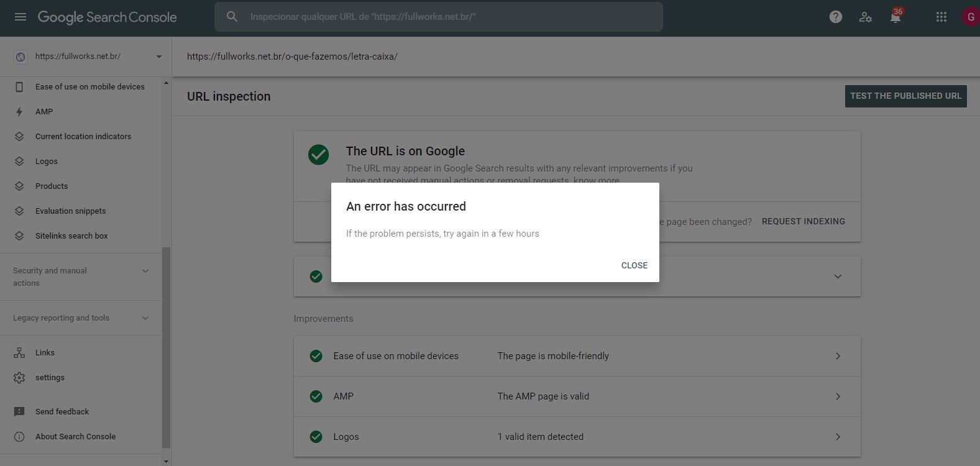Viewport: 980px width, 466px height.
Task: Click the help question mark icon
Action: [836, 17]
